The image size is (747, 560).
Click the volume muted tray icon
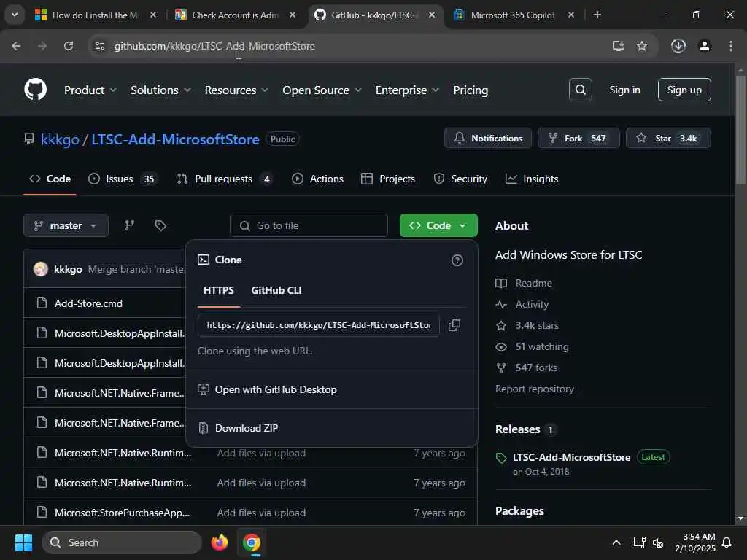coord(658,542)
